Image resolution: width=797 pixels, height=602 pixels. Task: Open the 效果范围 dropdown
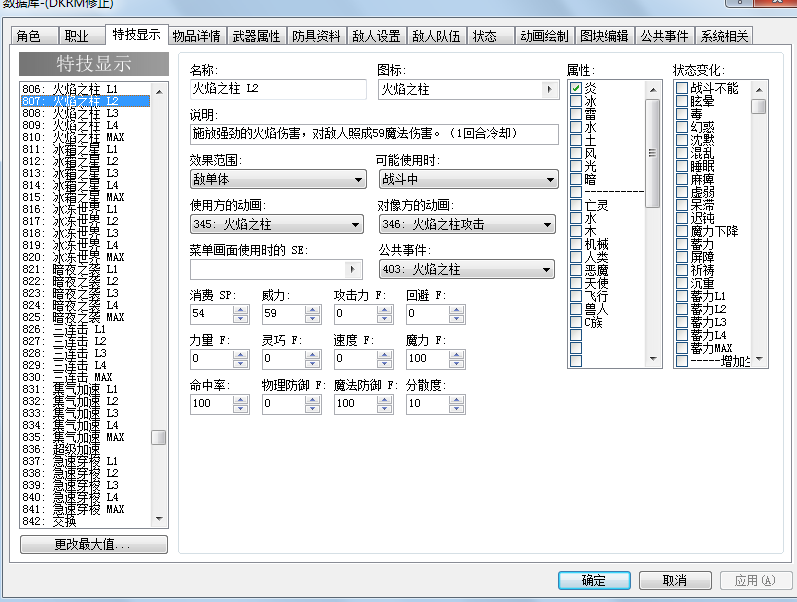point(278,179)
